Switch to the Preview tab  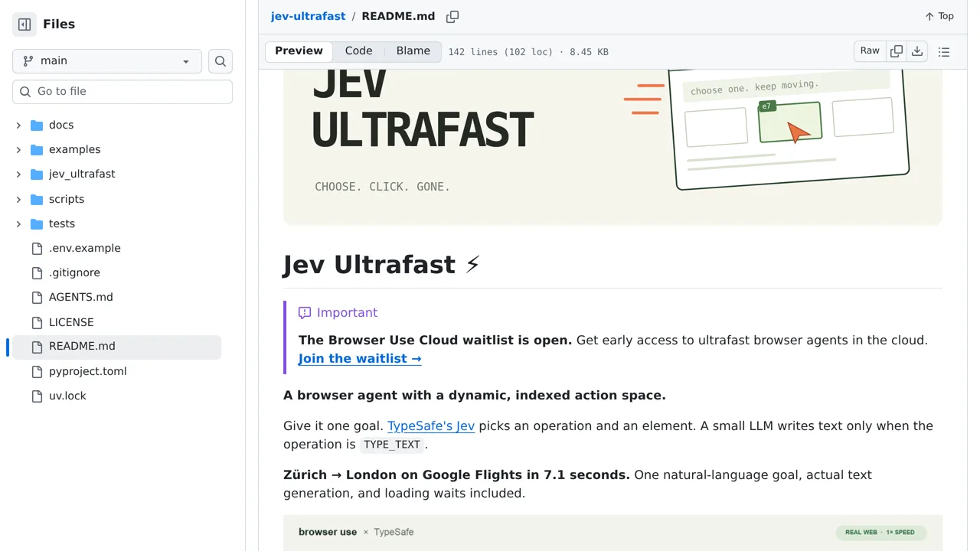[299, 51]
